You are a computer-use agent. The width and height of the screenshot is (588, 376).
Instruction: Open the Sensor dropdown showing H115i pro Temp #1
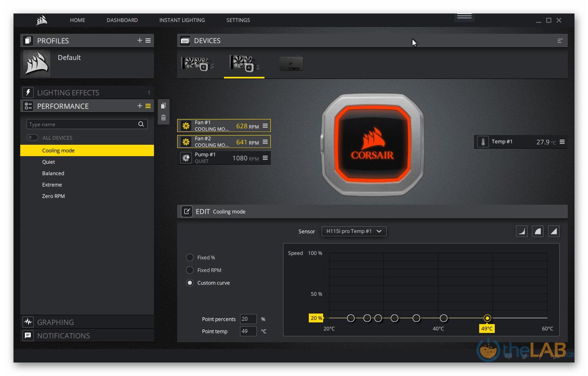pyautogui.click(x=354, y=231)
